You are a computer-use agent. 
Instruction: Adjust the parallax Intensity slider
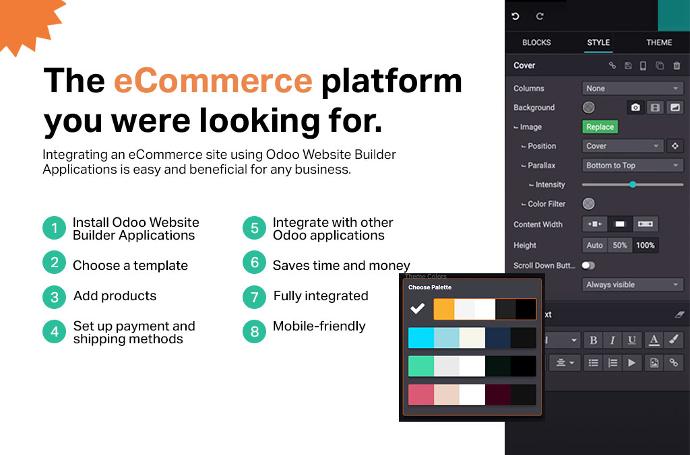point(632,185)
